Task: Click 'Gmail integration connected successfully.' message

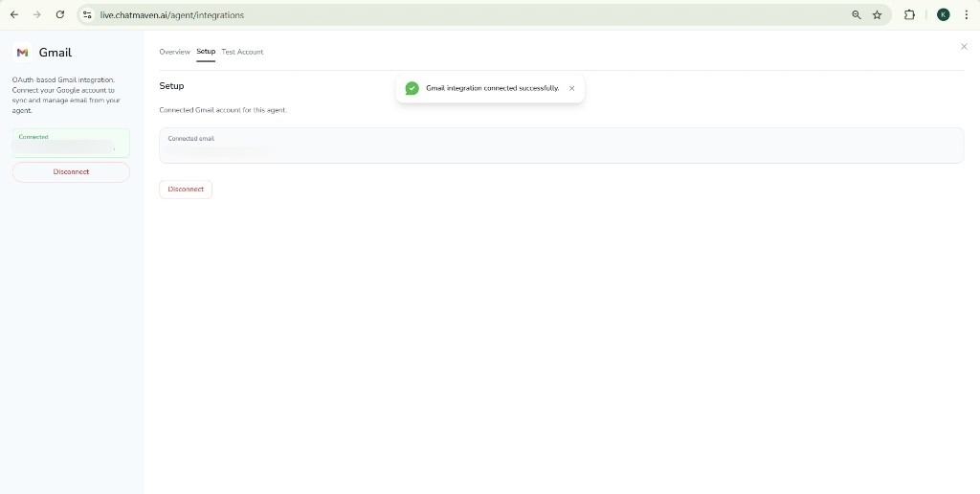Action: 493,88
